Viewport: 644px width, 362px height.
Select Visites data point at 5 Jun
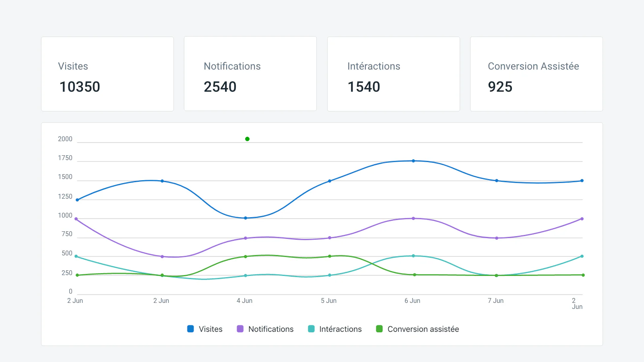click(x=330, y=181)
